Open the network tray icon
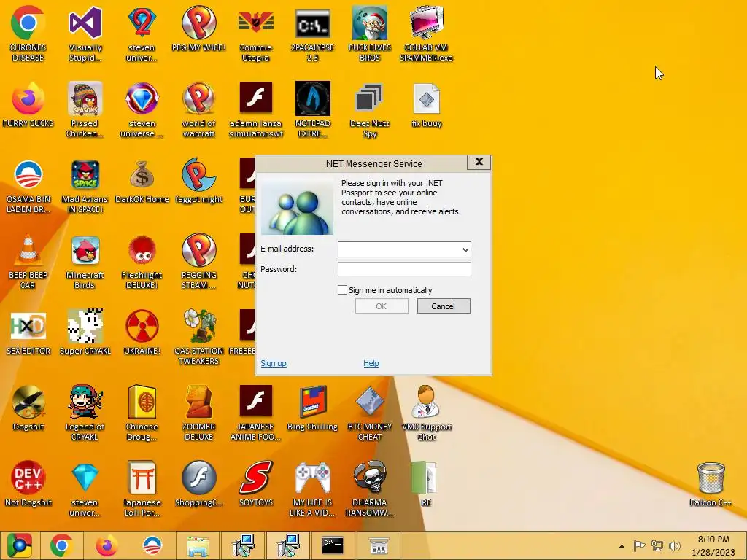747x560 pixels. [x=657, y=545]
